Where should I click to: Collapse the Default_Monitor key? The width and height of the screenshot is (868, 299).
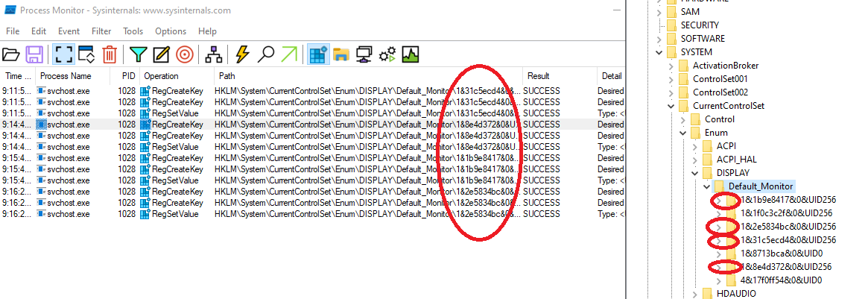pos(707,186)
